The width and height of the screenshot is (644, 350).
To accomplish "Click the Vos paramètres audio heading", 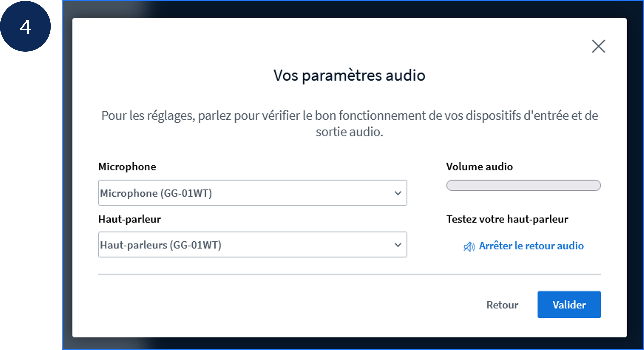I will click(349, 75).
